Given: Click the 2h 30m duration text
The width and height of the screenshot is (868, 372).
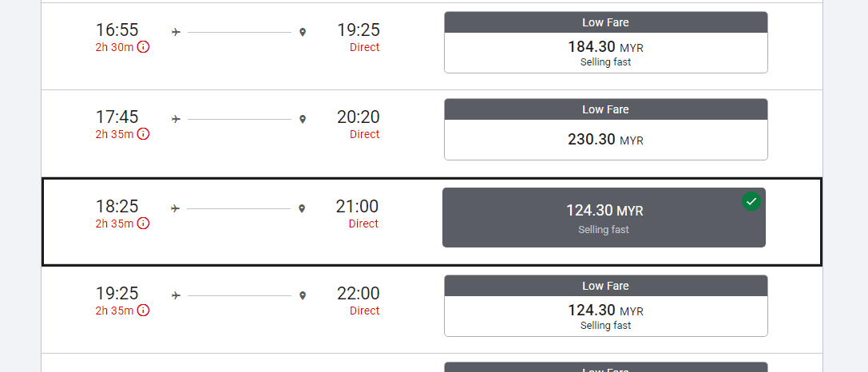Looking at the screenshot, I should pyautogui.click(x=114, y=47).
